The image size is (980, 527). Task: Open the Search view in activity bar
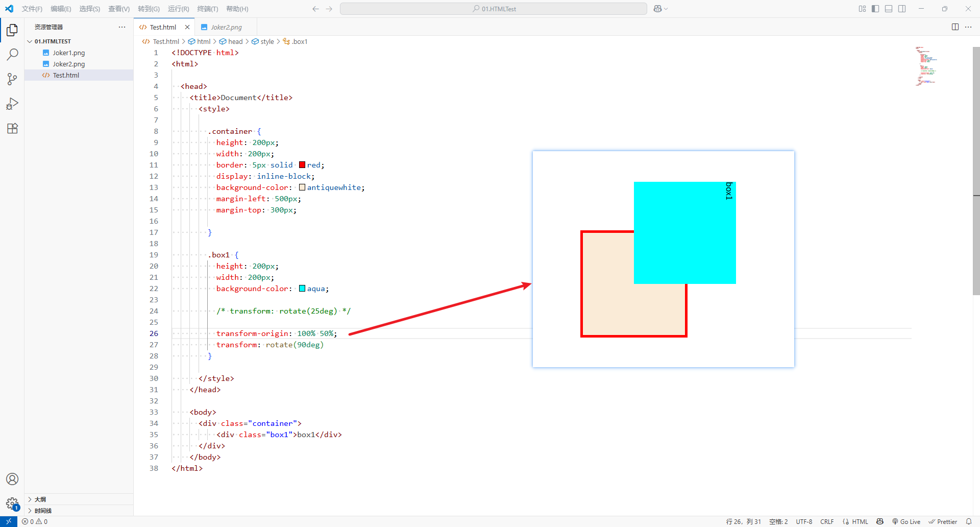point(12,55)
